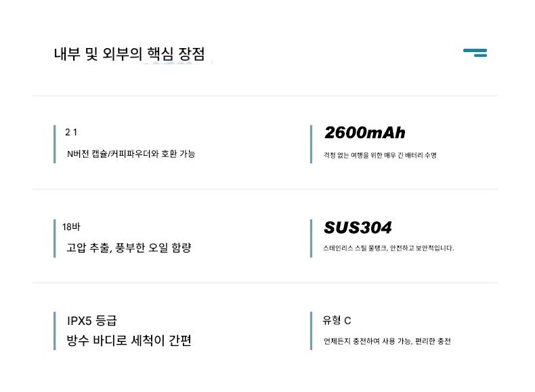
Task: Select the 언제든지 충전하여 사용 가능 description
Action: click(x=387, y=341)
